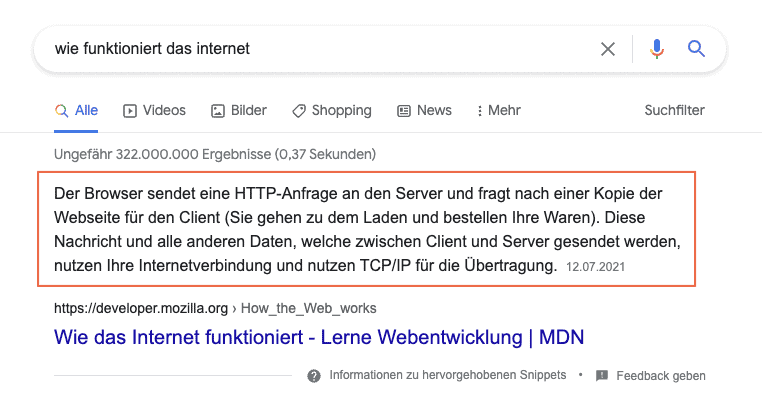Click the feedback flag icon
The image size is (762, 406).
click(x=602, y=375)
